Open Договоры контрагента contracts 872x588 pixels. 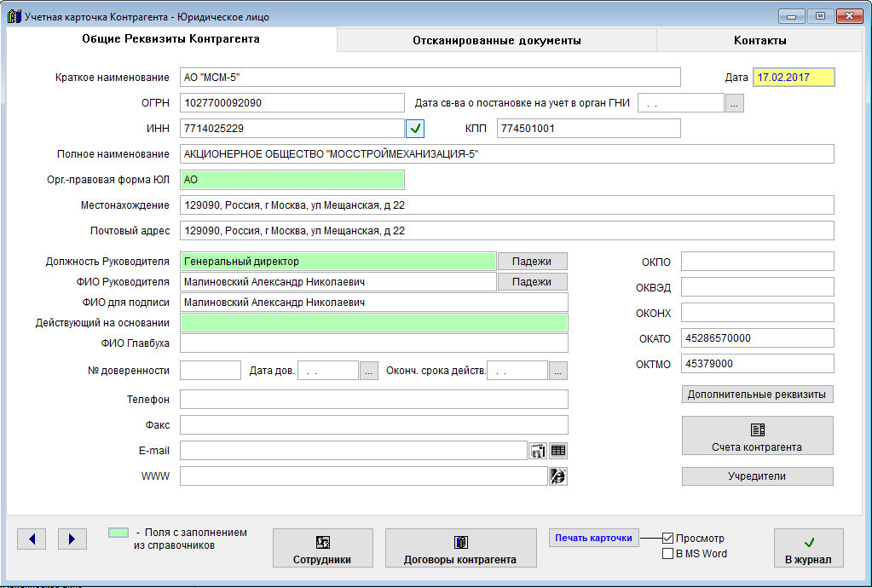click(460, 548)
